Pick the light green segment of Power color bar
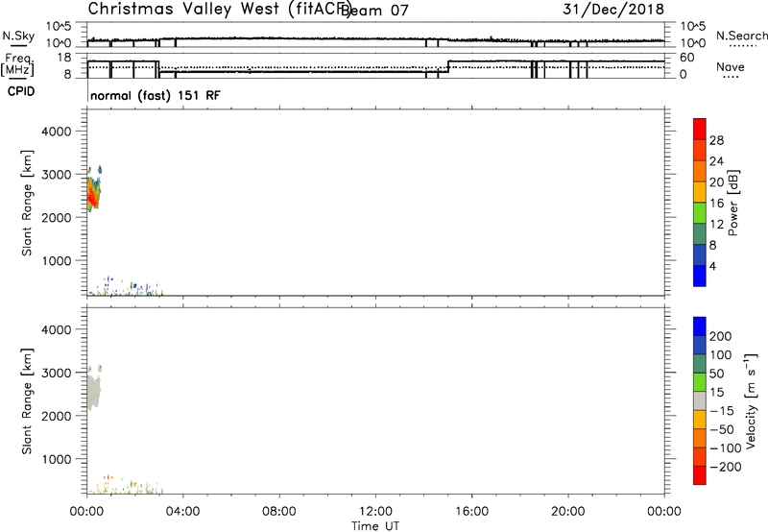This screenshot has height=532, width=768. (x=700, y=213)
